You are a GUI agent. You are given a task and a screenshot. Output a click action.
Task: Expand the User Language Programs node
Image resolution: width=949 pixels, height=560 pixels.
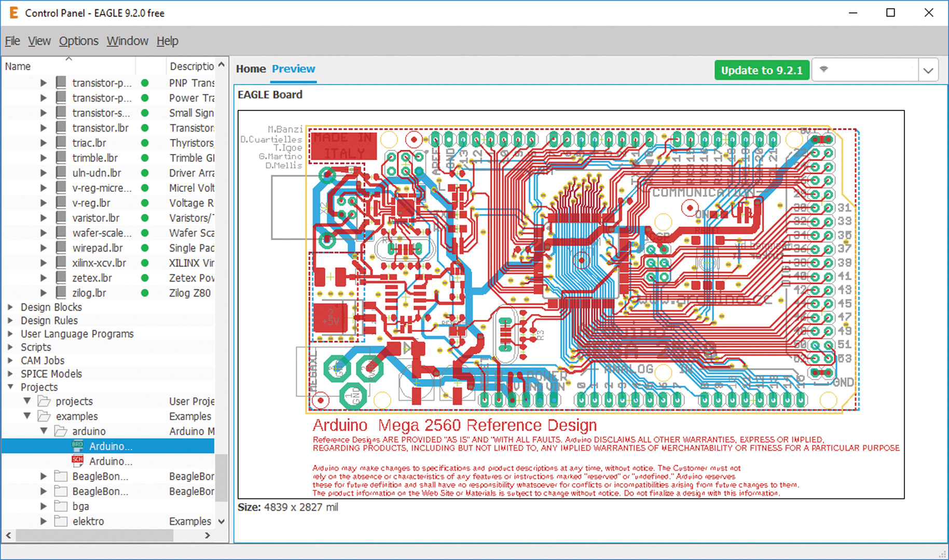coord(10,334)
